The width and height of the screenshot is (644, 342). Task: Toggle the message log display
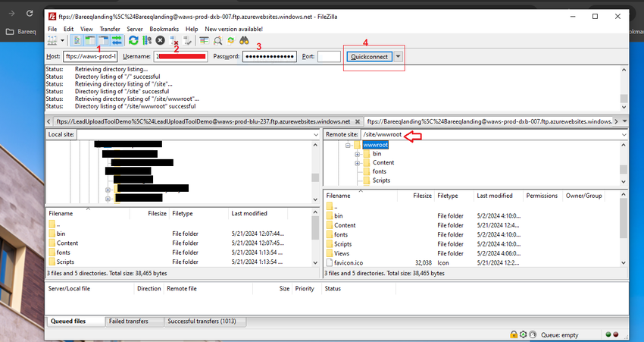[77, 40]
